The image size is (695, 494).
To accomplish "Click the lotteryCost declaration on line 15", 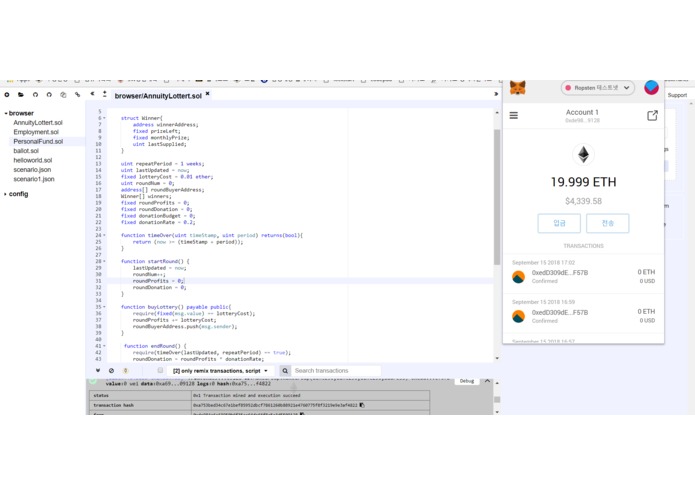I will (x=167, y=177).
